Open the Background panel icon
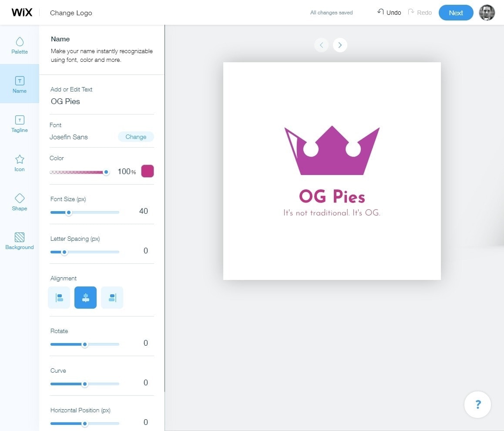 click(20, 241)
